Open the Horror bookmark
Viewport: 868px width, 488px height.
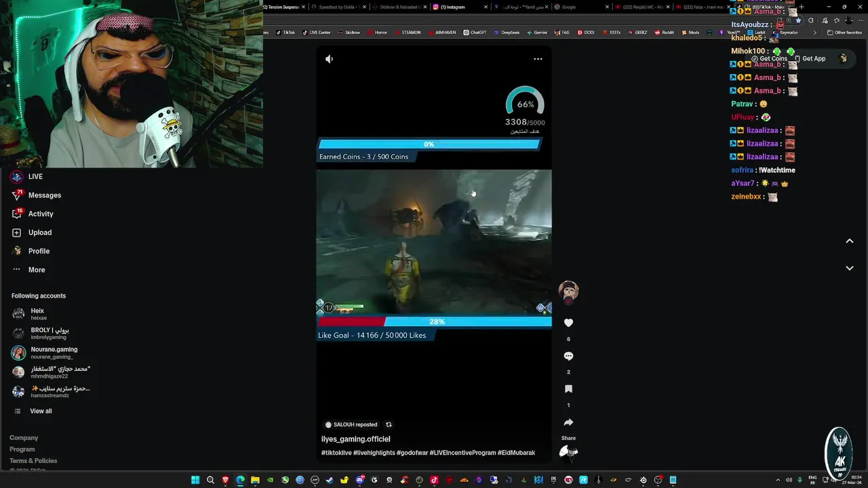[377, 33]
